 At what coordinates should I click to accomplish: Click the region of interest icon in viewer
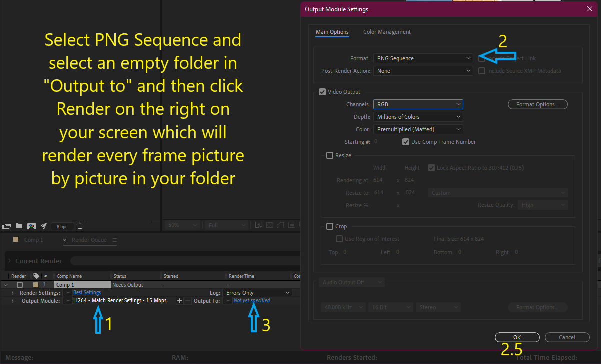(x=292, y=225)
